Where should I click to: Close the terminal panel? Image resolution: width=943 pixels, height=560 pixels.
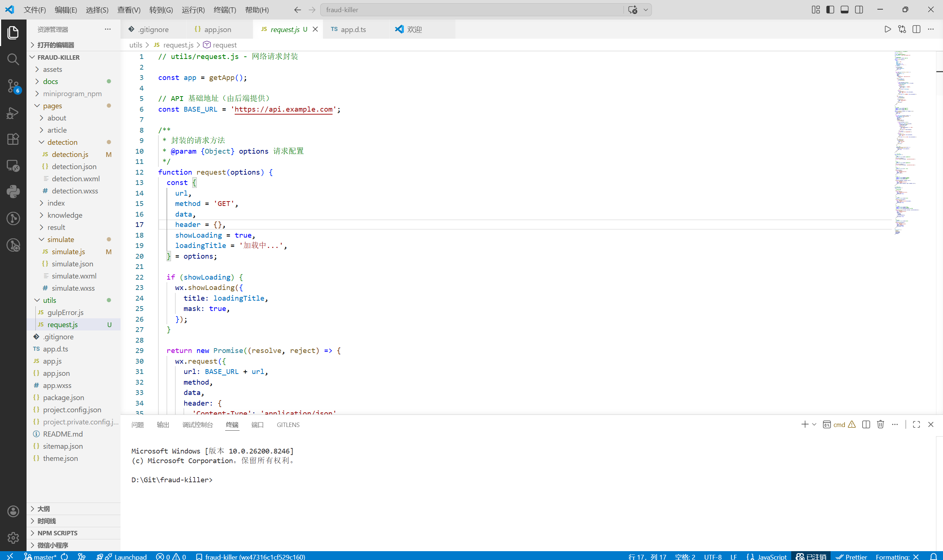coord(930,424)
